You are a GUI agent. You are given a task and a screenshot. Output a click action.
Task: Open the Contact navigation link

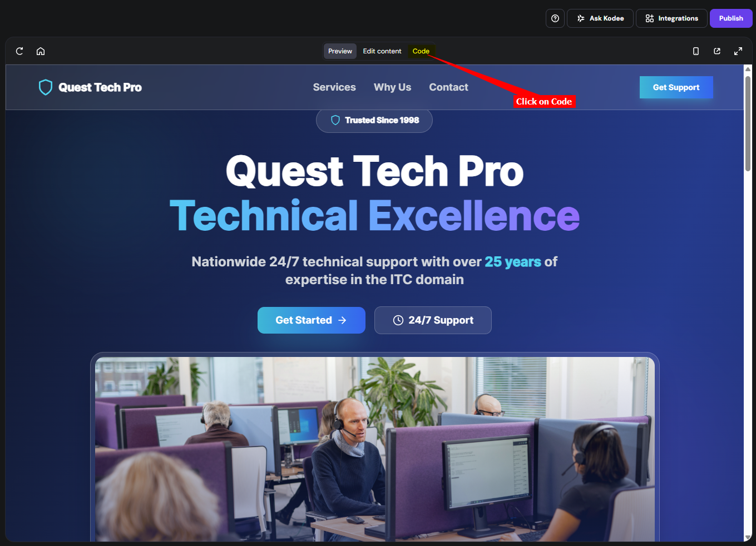pos(448,87)
